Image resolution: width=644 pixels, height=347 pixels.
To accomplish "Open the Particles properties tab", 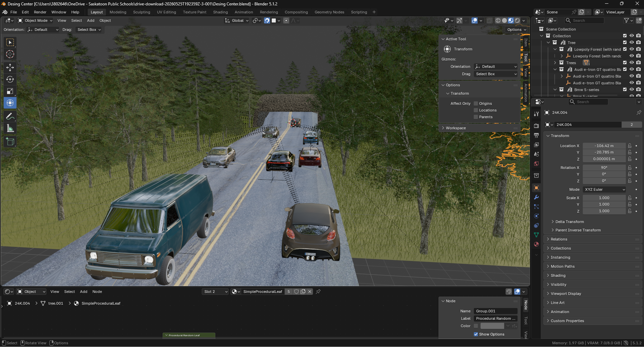I will 536,207.
